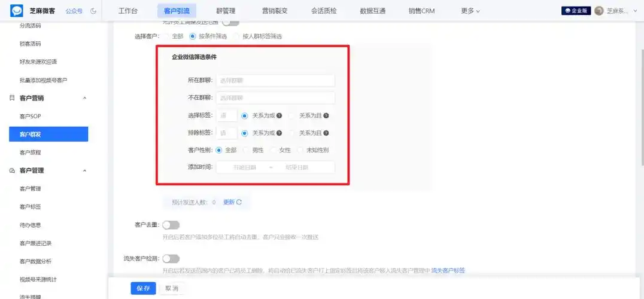Choose 男性 for 客户性别
Viewport: 644px width, 299px height.
click(247, 150)
